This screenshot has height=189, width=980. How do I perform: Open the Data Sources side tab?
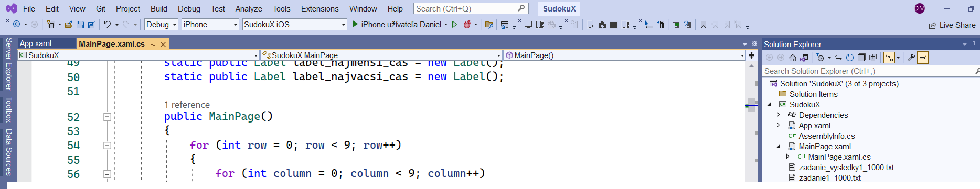tap(8, 152)
